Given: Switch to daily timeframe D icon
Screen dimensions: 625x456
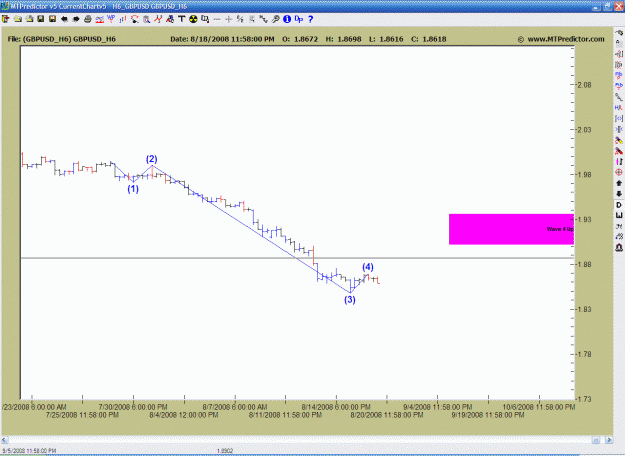Looking at the screenshot, I should tap(619, 205).
